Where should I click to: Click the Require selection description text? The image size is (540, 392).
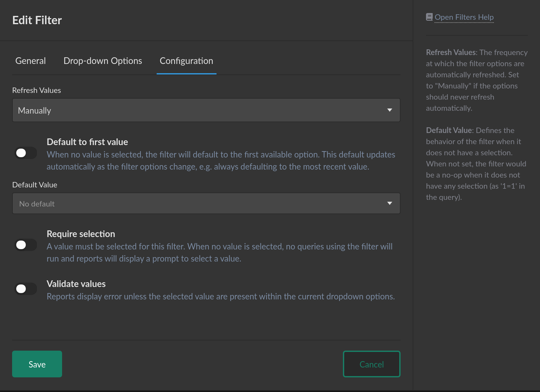click(220, 253)
